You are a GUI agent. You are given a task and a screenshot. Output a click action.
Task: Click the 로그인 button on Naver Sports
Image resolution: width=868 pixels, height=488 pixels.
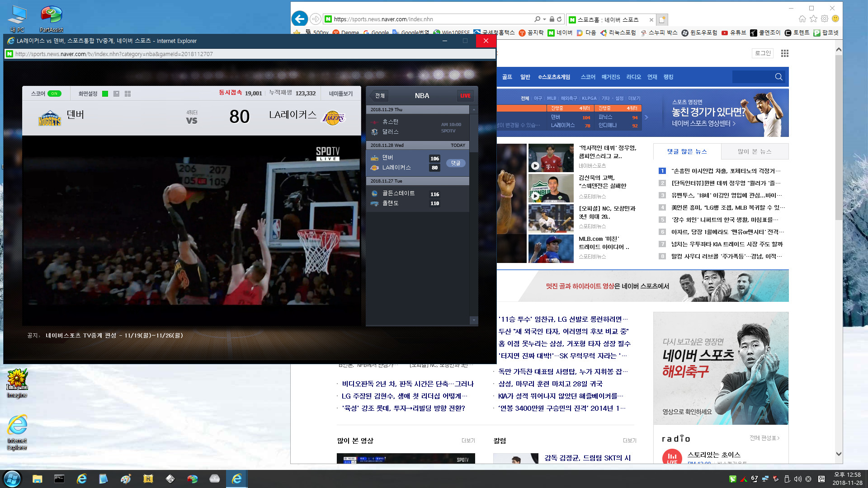(x=763, y=53)
